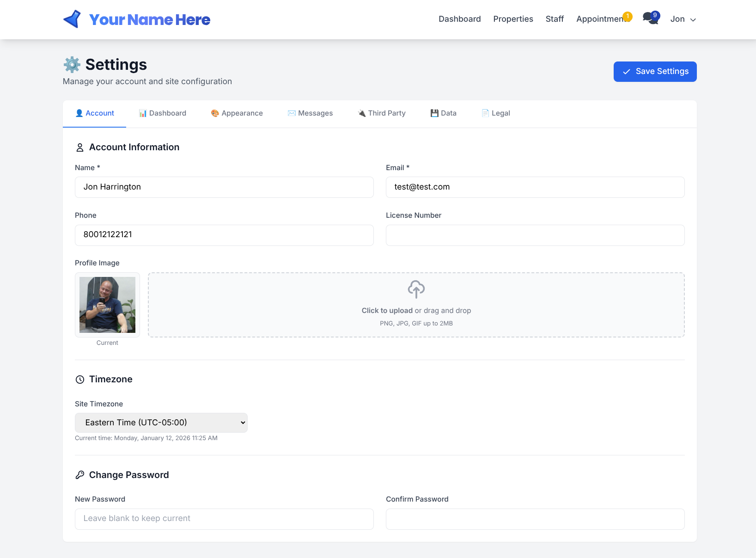Click the Legal document icon

point(485,113)
